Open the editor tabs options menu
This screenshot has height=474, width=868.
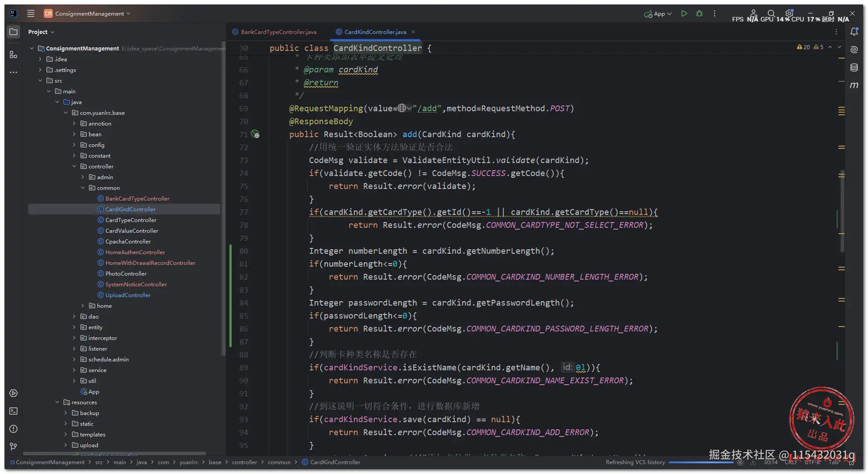[836, 32]
